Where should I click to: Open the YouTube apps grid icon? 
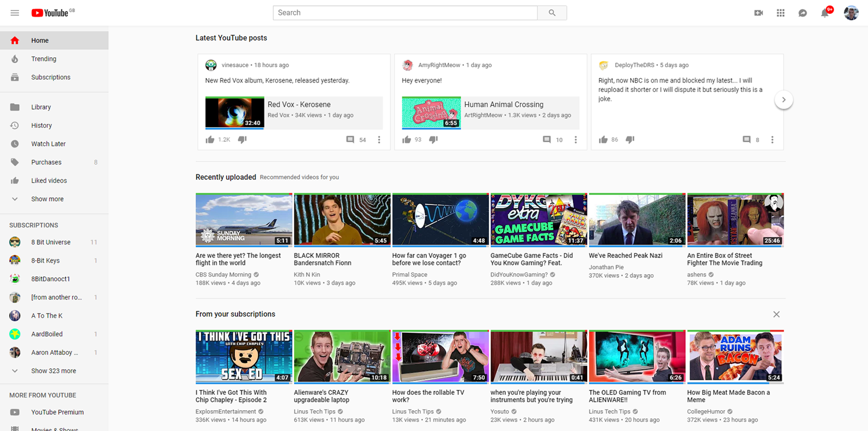[x=780, y=12]
